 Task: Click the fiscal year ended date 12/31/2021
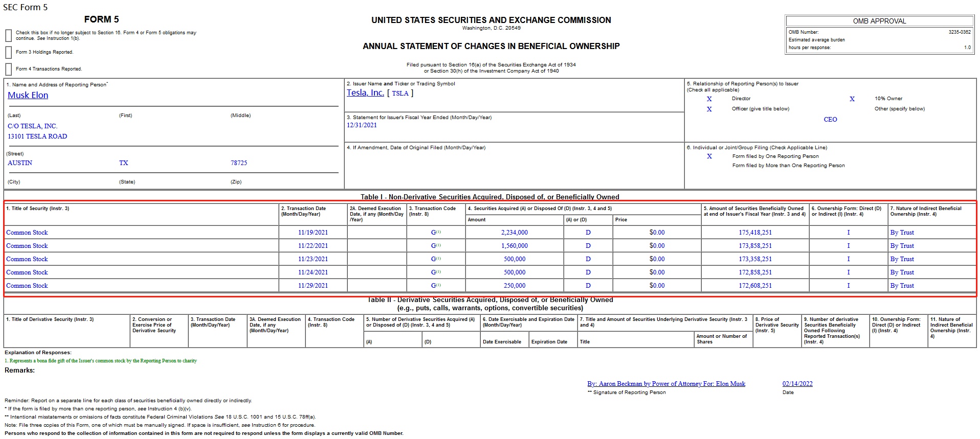[362, 125]
